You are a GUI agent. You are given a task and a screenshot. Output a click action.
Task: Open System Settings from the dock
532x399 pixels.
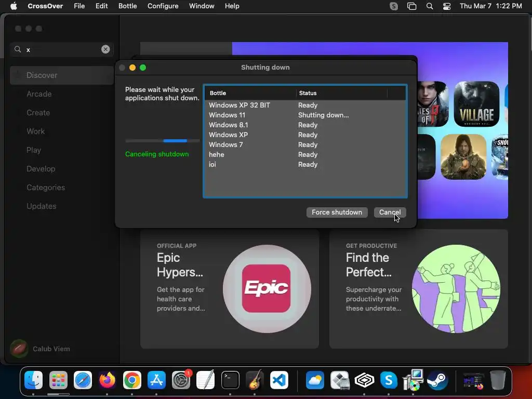click(181, 380)
